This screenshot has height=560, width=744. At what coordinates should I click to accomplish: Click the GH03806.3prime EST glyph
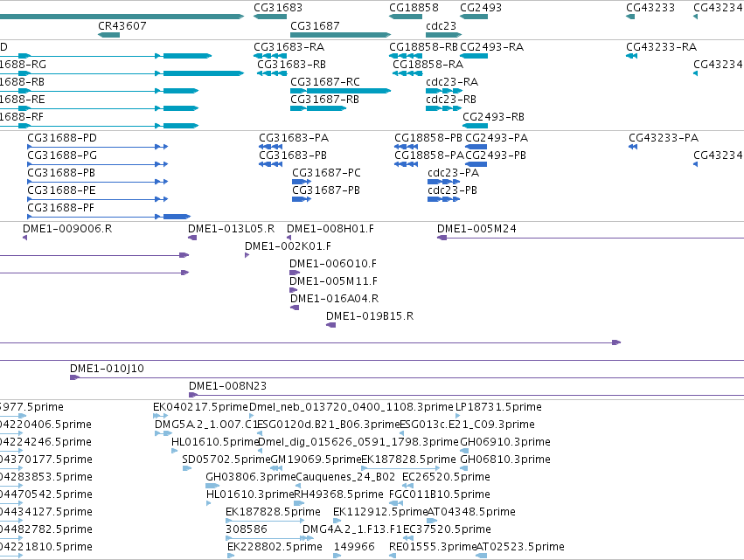click(212, 486)
